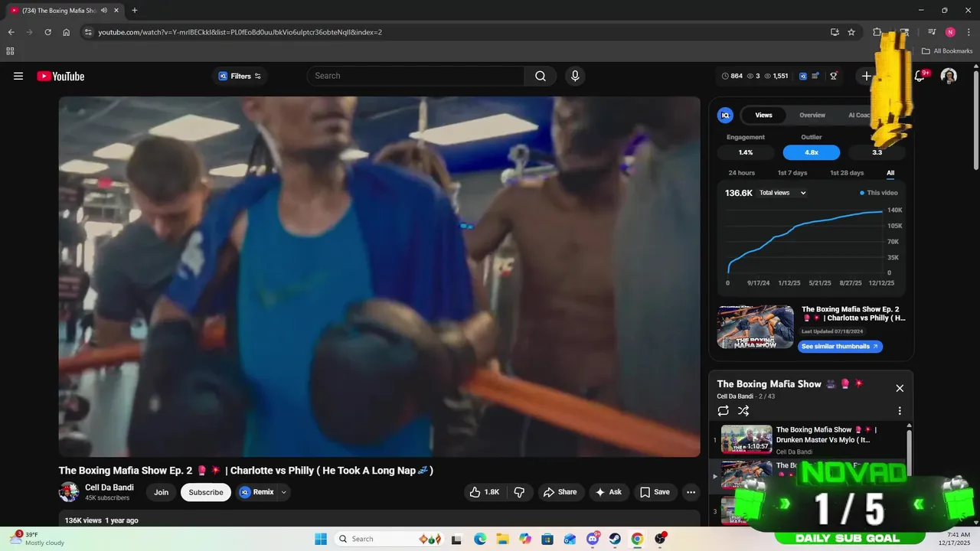Show the All views range
The image size is (980, 551).
pyautogui.click(x=890, y=173)
